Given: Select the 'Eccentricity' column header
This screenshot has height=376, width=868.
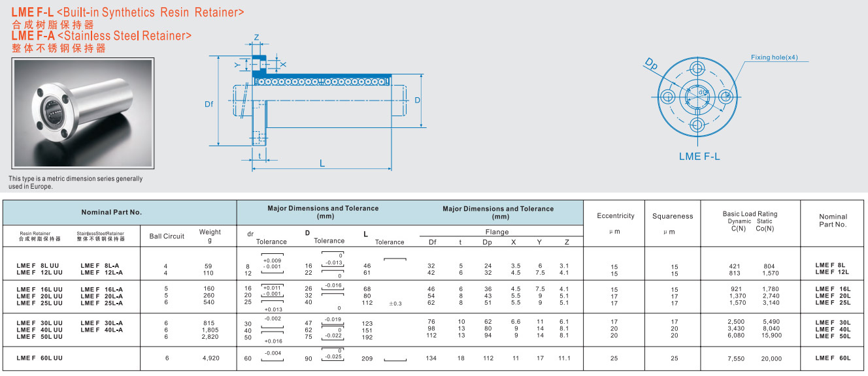Looking at the screenshot, I should 616,216.
